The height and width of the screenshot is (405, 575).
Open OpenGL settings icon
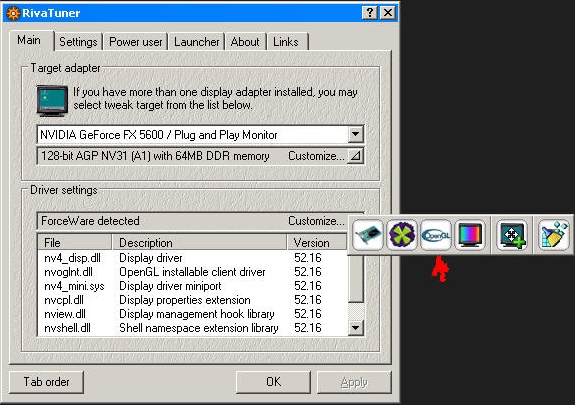coord(436,235)
